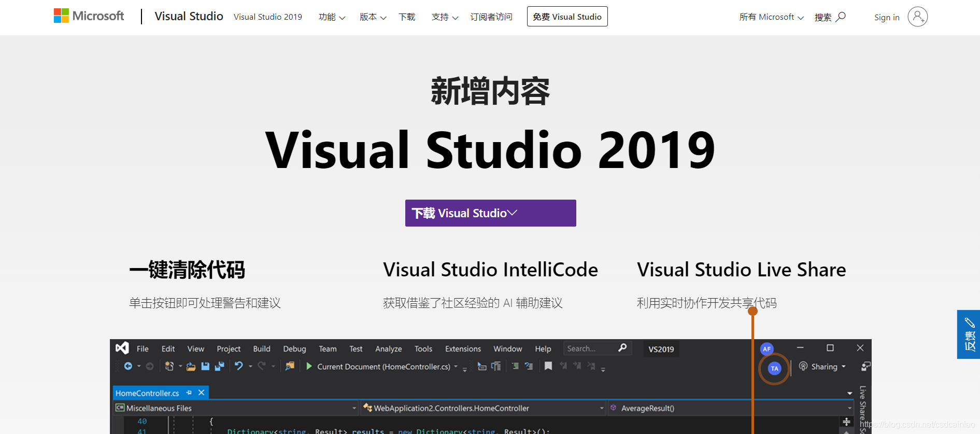Click the Uncomment selection icon in IDE toolbar
The height and width of the screenshot is (434, 980).
[529, 366]
